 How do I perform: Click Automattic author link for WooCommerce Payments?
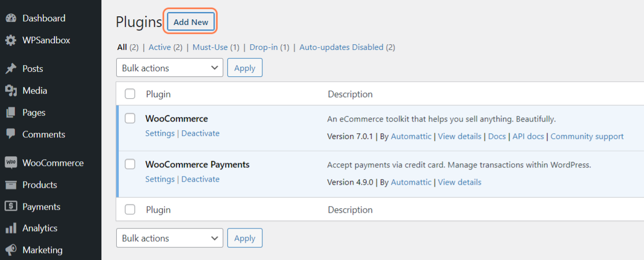[x=411, y=182]
